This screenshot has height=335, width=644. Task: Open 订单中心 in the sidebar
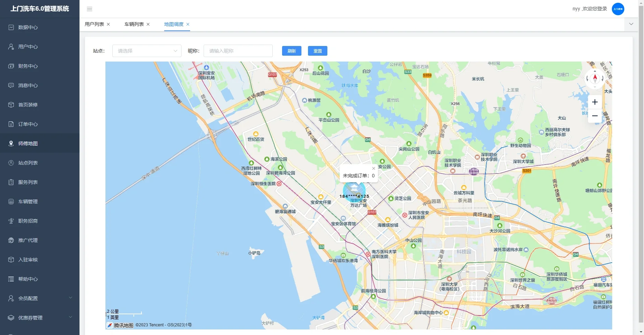[28, 124]
